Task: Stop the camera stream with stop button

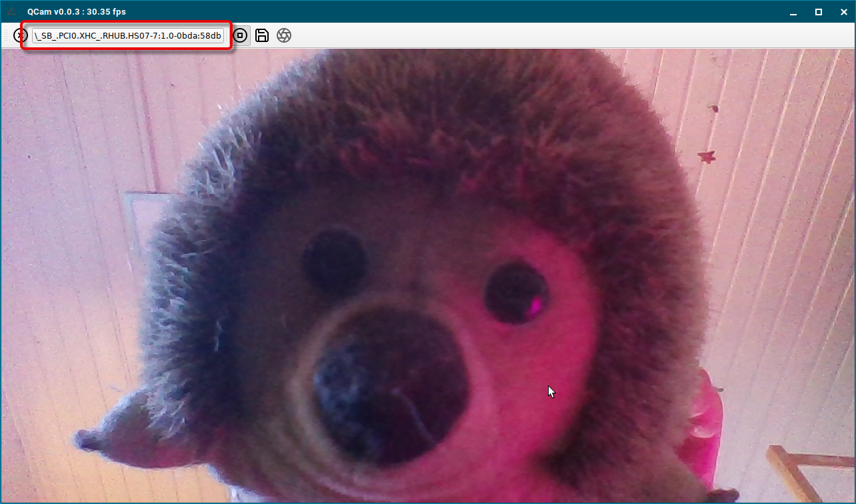Action: pyautogui.click(x=240, y=35)
